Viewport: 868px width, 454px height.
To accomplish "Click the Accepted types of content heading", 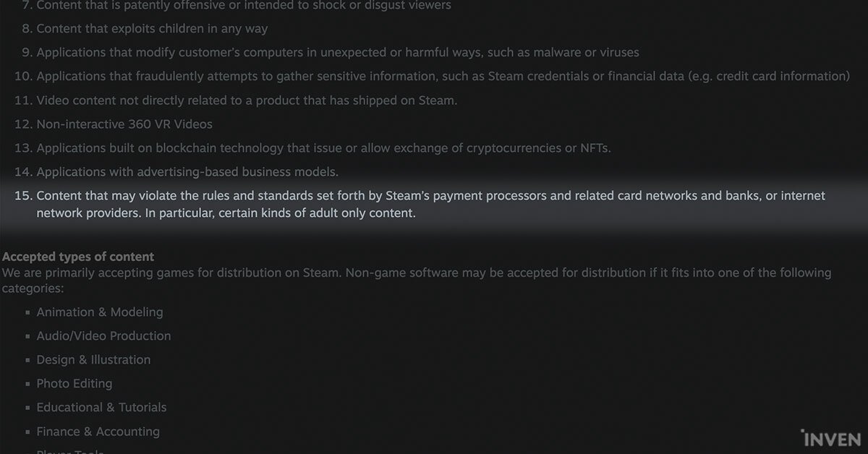I will [78, 257].
